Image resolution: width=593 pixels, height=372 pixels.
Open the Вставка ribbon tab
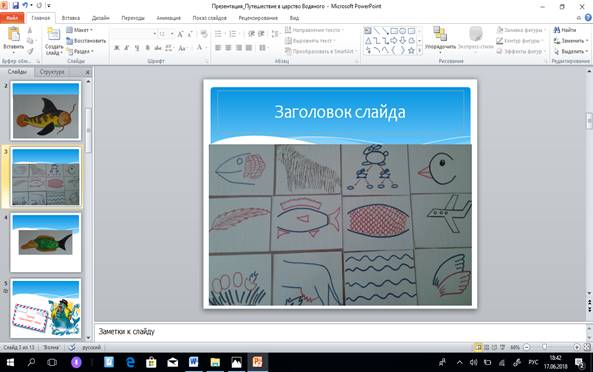[x=71, y=18]
